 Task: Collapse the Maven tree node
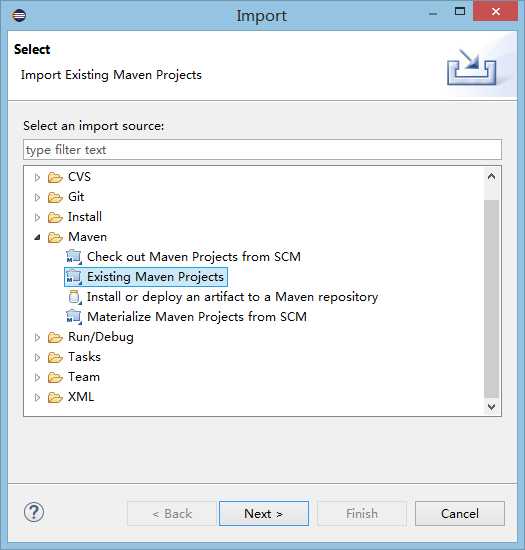pos(37,237)
